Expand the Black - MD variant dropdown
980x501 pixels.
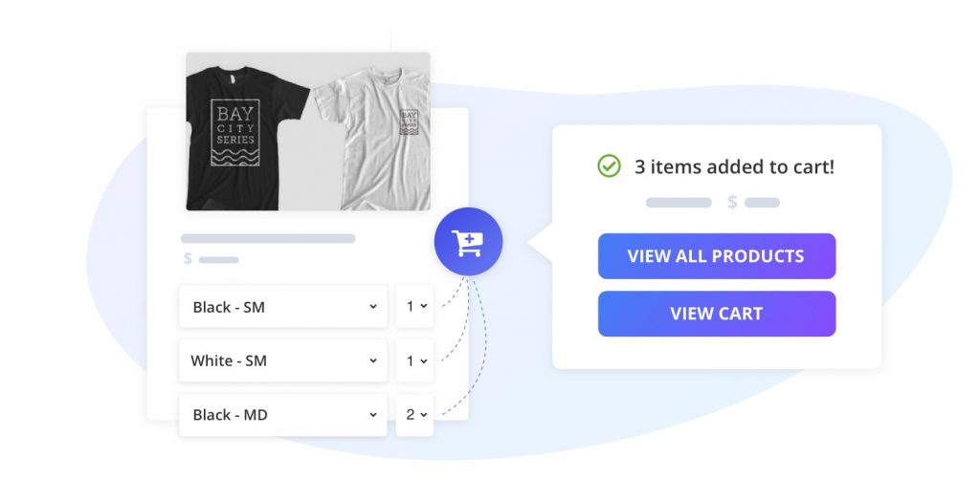283,415
